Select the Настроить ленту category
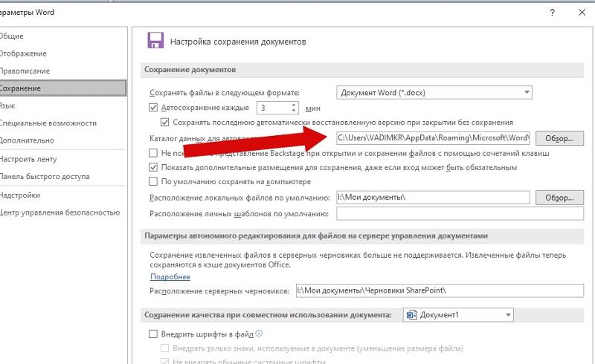The width and height of the screenshot is (595, 364). [x=28, y=159]
